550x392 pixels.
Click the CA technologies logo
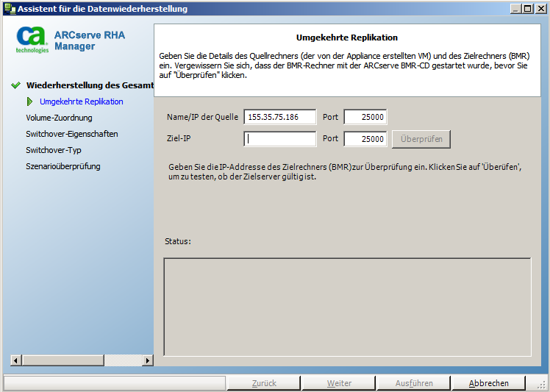[x=32, y=40]
